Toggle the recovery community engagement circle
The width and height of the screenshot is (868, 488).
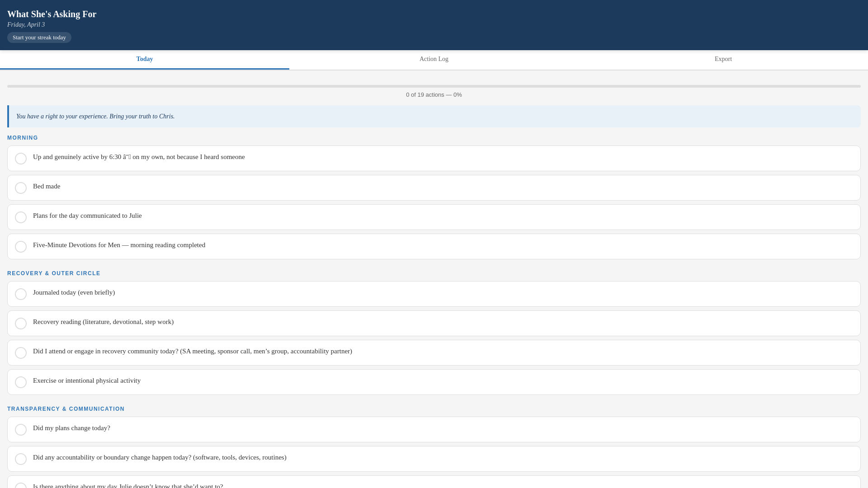coord(21,353)
